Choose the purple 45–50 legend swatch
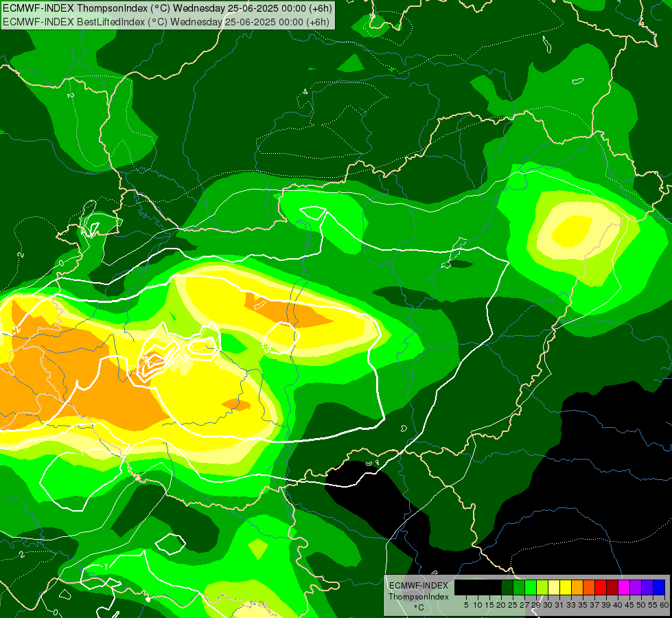Screen dimensions: 672x618 pos(636,587)
